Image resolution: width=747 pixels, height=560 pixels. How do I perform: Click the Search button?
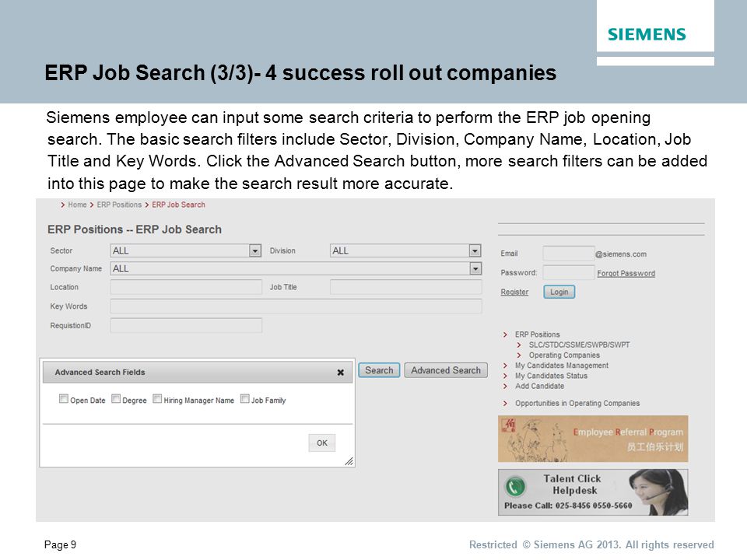pyautogui.click(x=379, y=370)
